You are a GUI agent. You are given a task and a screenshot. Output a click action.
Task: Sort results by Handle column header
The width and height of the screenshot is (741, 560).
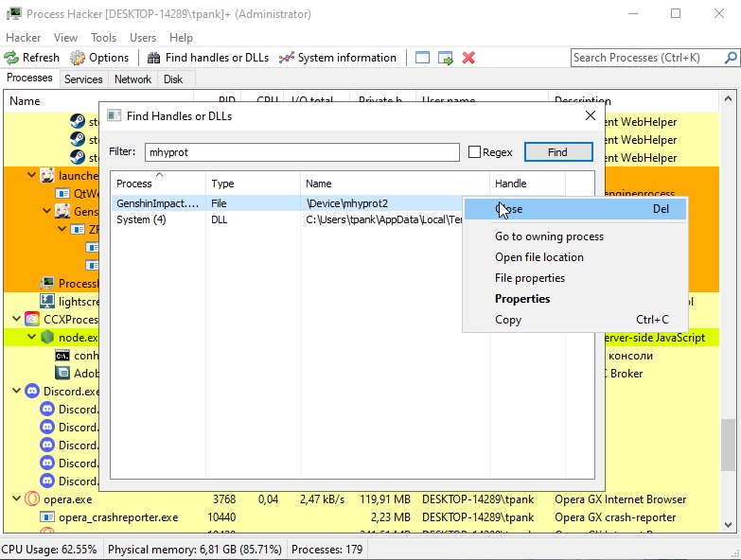pos(527,184)
